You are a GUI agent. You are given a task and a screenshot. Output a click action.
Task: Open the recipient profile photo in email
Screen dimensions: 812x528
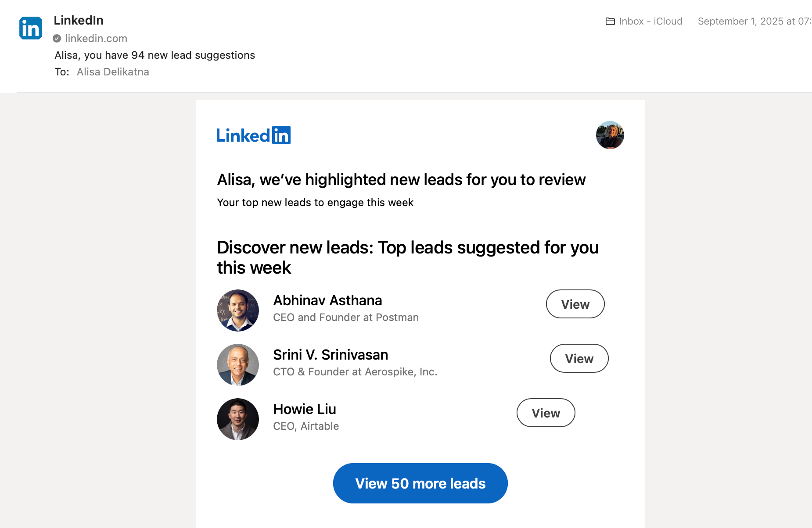click(610, 135)
